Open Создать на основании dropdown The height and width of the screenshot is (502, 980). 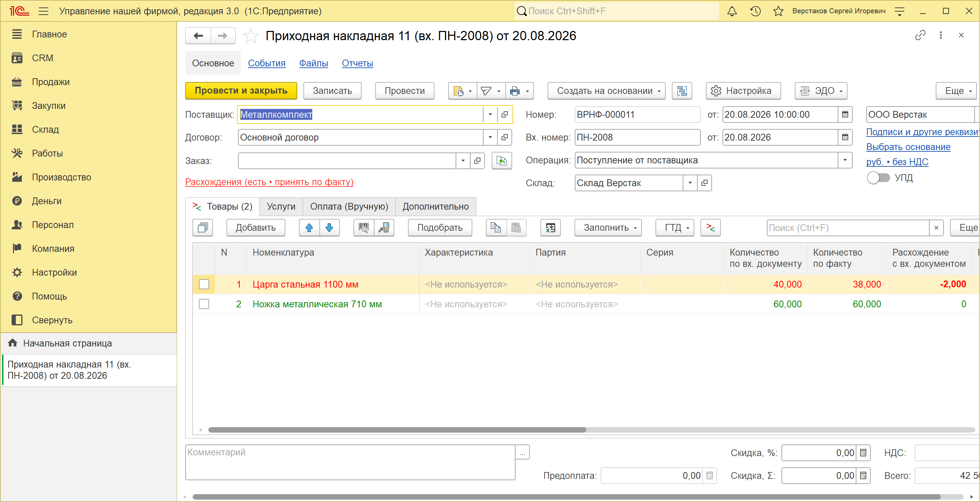(606, 91)
